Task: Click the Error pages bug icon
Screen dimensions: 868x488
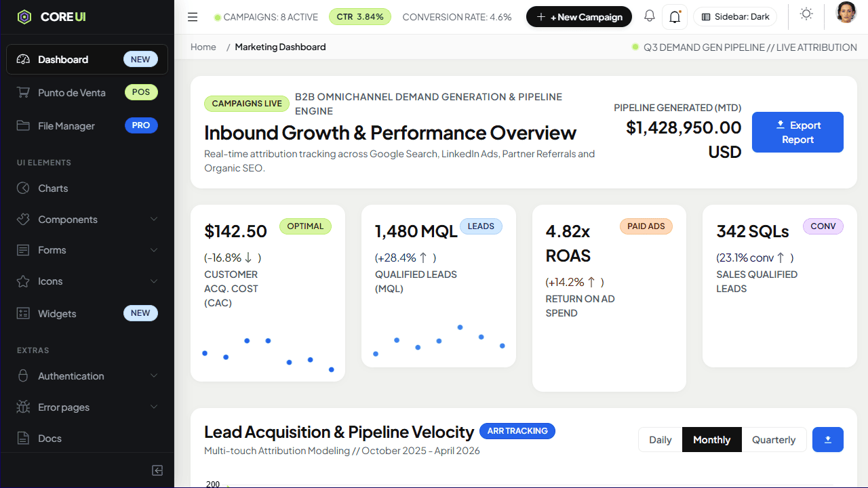Action: [23, 407]
